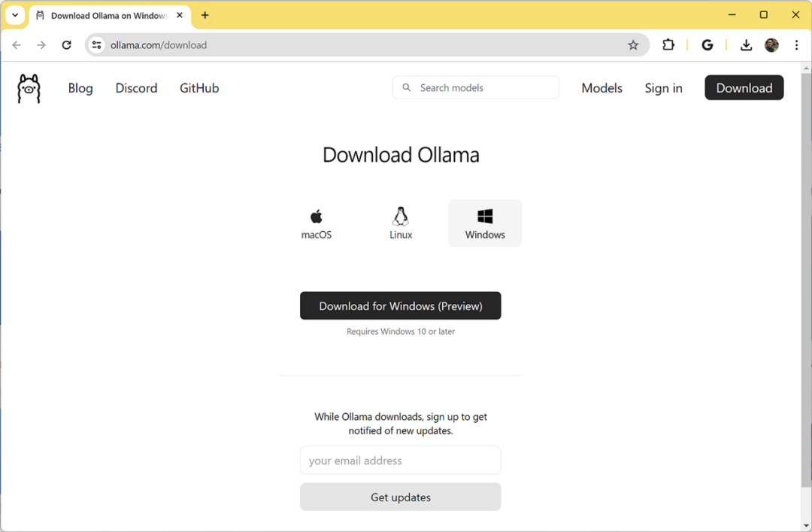The height and width of the screenshot is (532, 812).
Task: Minimize the browser window
Action: coord(732,14)
